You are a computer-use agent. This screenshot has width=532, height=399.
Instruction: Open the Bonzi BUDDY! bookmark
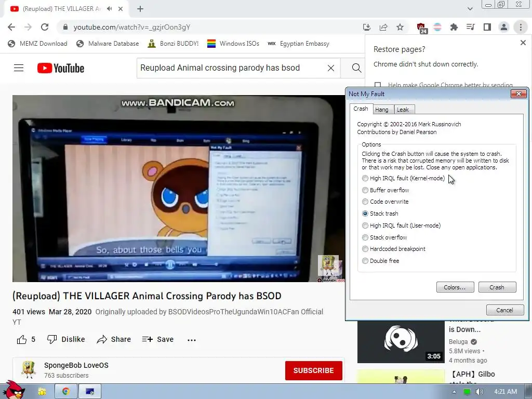(173, 44)
